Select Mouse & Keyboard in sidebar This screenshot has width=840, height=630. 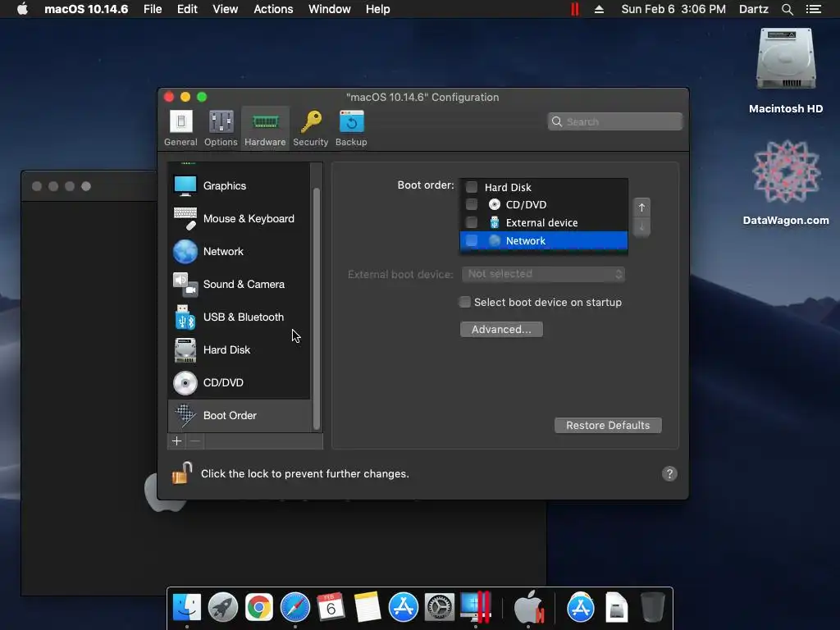[x=239, y=218]
